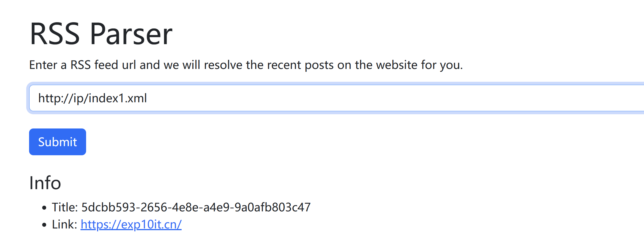
Task: Focus the RSS feed URL input field
Action: pyautogui.click(x=336, y=98)
